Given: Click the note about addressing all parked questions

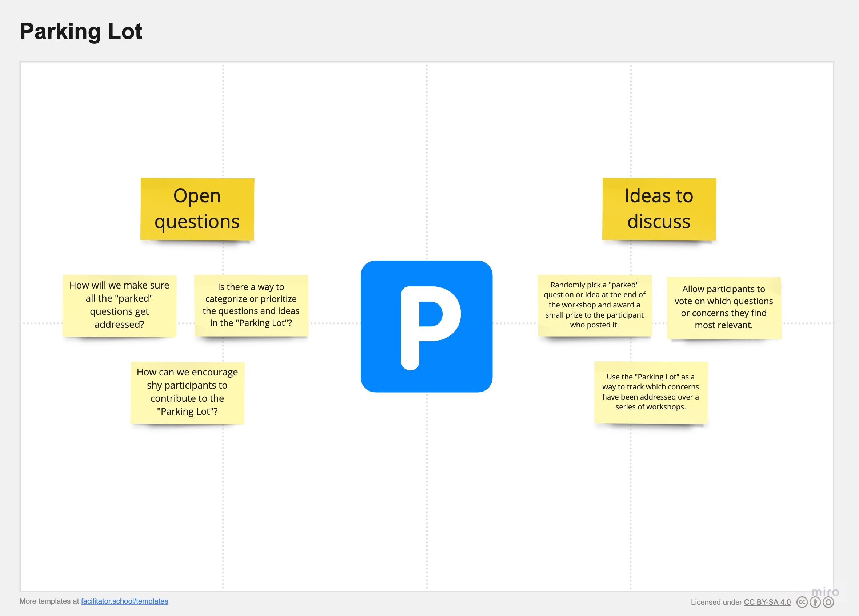Looking at the screenshot, I should [119, 305].
